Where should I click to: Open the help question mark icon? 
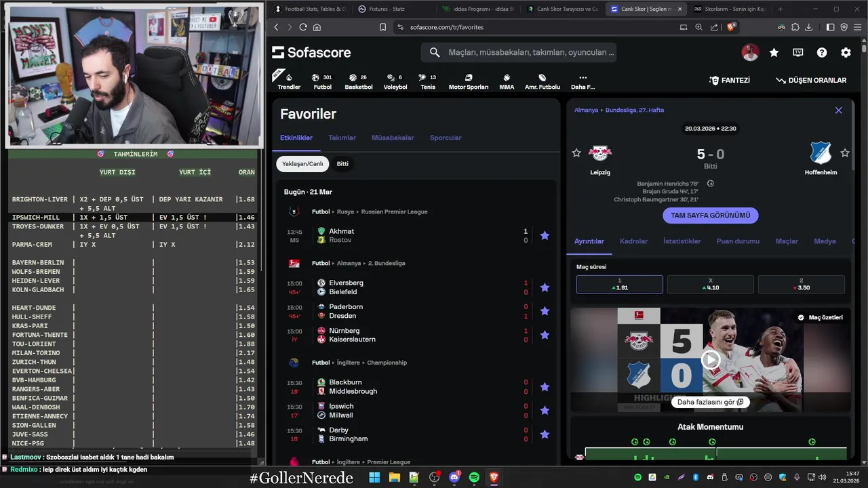822,53
